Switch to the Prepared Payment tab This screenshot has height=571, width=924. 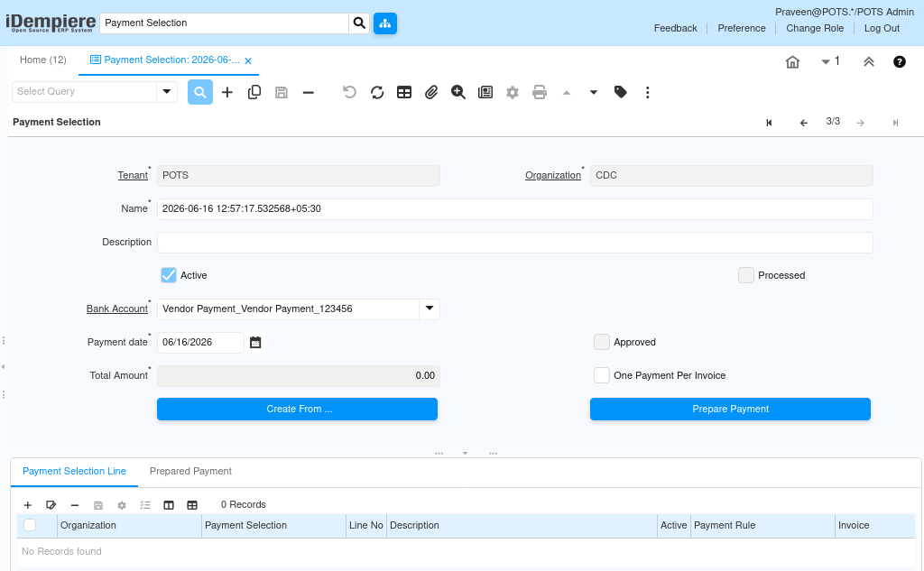tap(190, 472)
